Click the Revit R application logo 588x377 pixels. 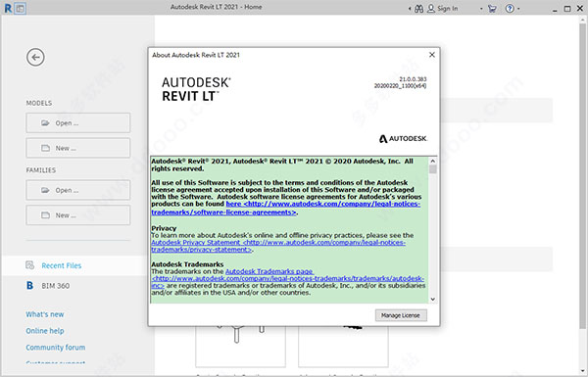(8, 8)
